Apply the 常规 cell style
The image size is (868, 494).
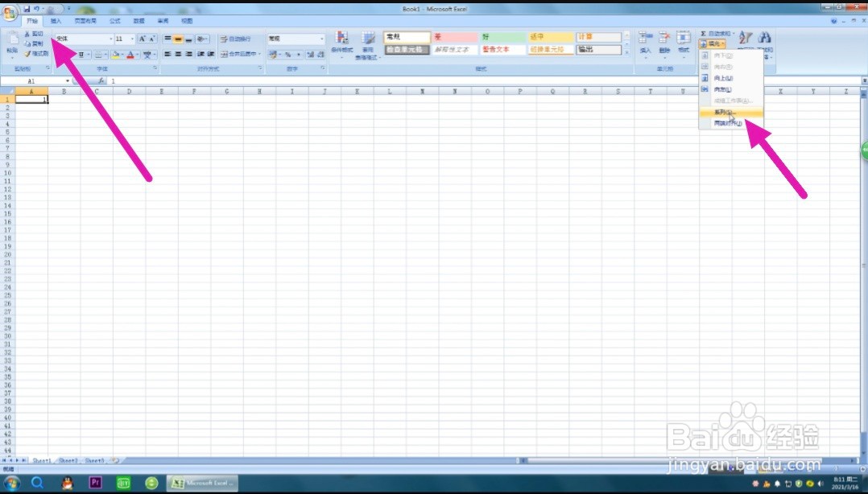pyautogui.click(x=407, y=37)
